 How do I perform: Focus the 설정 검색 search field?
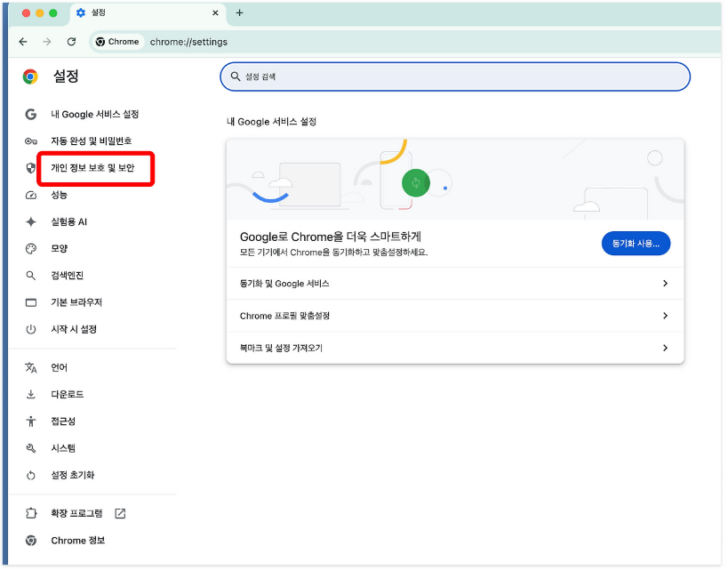coord(455,76)
